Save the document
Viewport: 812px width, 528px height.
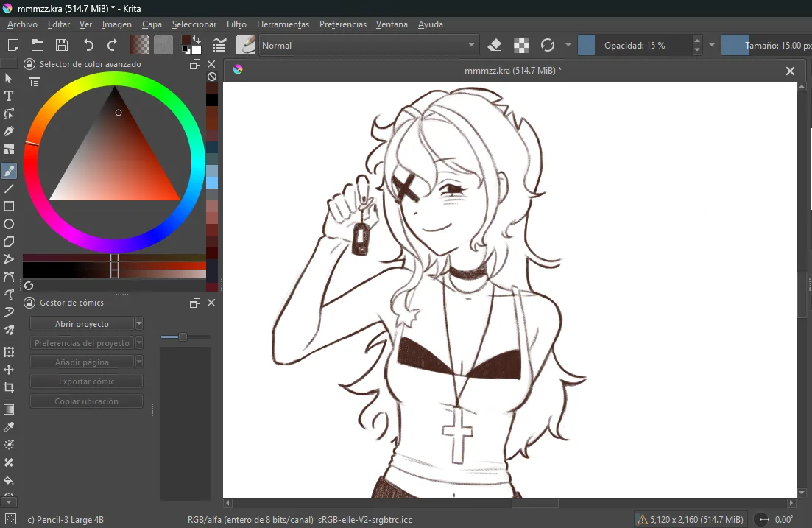point(62,45)
